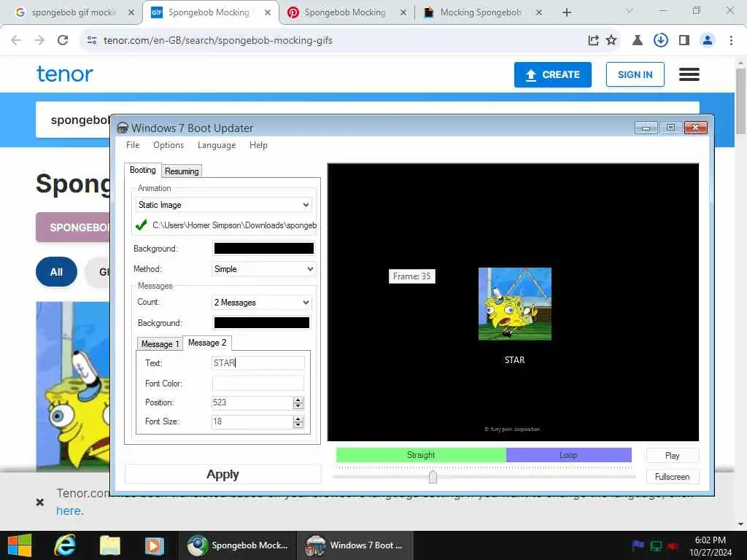Click the Apply button
The height and width of the screenshot is (560, 747).
(223, 474)
